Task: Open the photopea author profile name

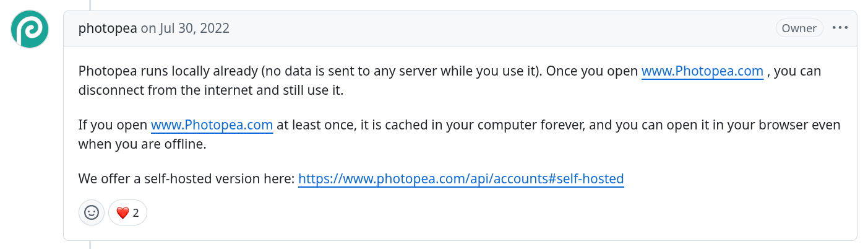Action: [x=108, y=28]
